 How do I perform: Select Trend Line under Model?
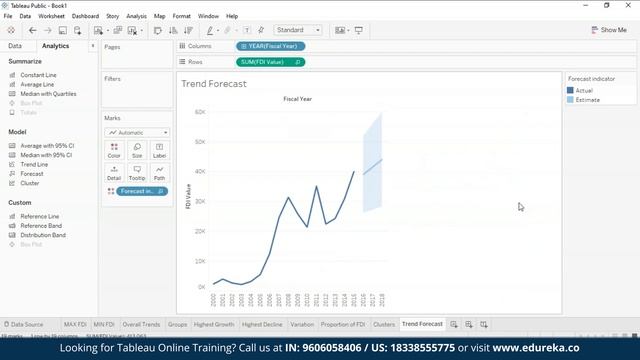click(34, 164)
